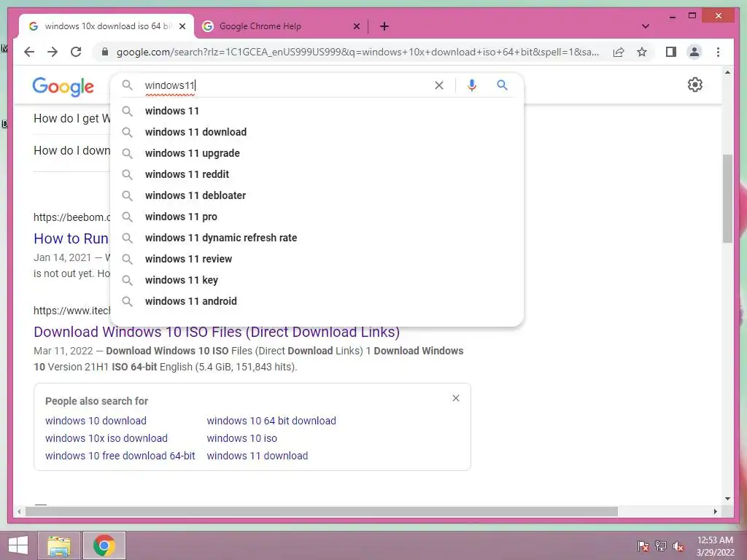Viewport: 747px width, 560px height.
Task: Open a new tab with the plus button
Action: click(384, 26)
